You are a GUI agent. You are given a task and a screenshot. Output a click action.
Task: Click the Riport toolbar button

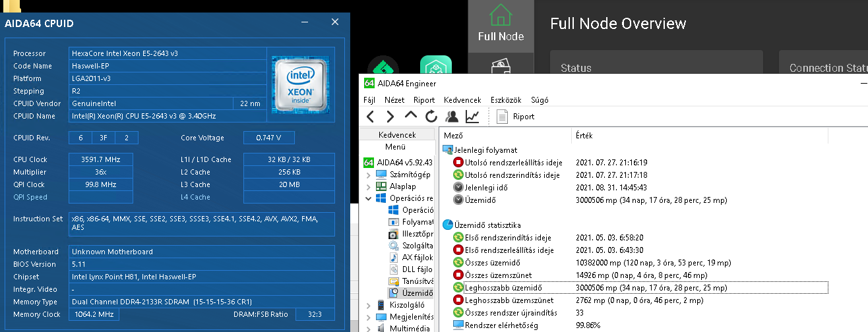point(516,117)
